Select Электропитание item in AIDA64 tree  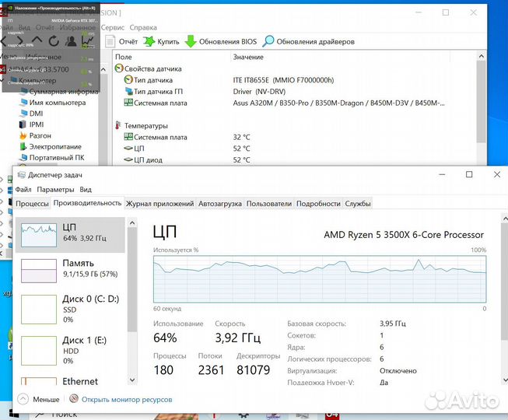(x=51, y=147)
